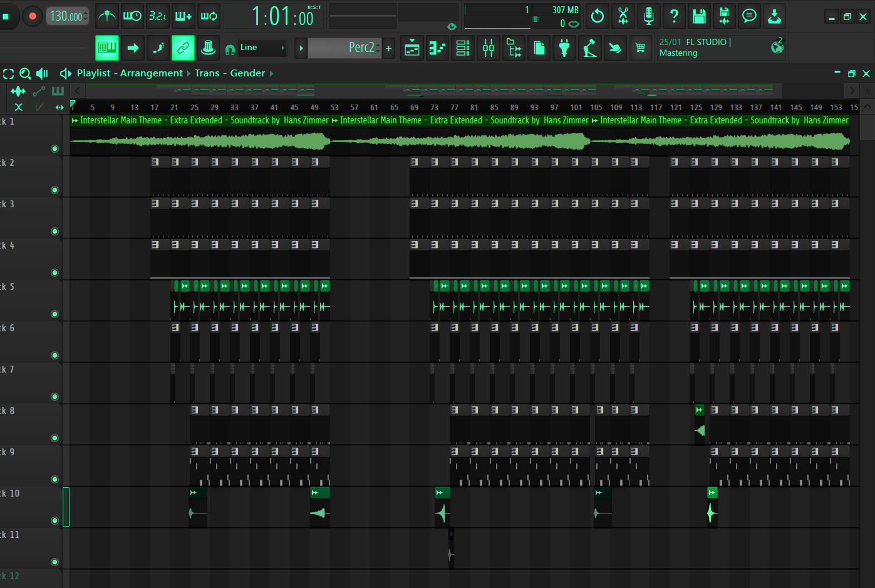This screenshot has height=588, width=875.
Task: Mute Track 8 with its green LED
Action: click(54, 438)
